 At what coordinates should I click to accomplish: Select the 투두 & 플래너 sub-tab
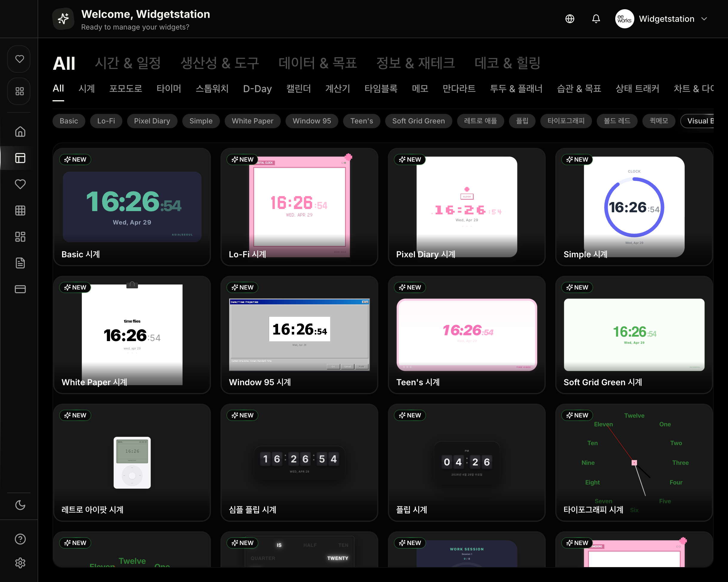click(x=516, y=88)
